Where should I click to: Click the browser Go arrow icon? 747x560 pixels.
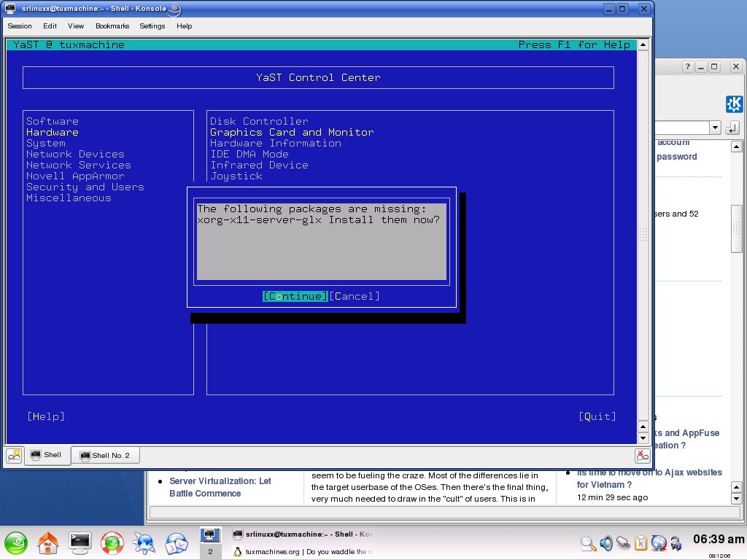[x=732, y=128]
